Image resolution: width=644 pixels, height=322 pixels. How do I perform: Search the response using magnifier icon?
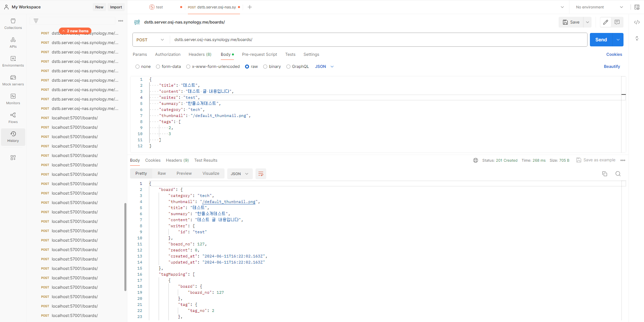point(618,174)
